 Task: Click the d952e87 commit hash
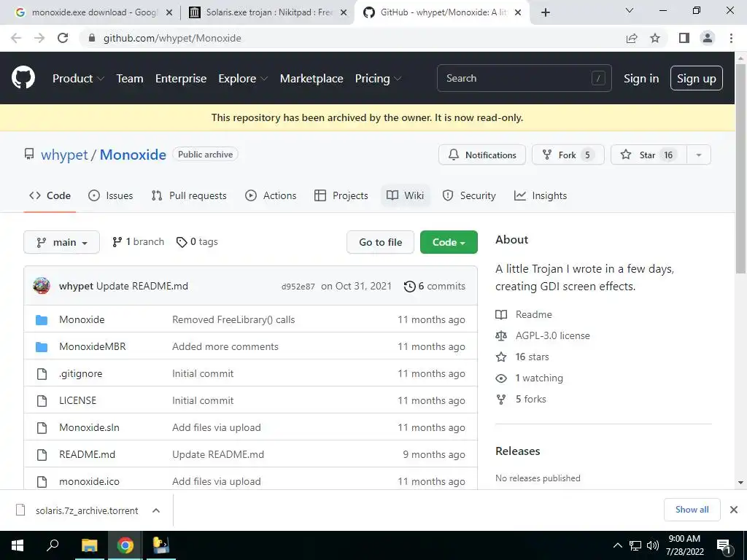tap(298, 287)
